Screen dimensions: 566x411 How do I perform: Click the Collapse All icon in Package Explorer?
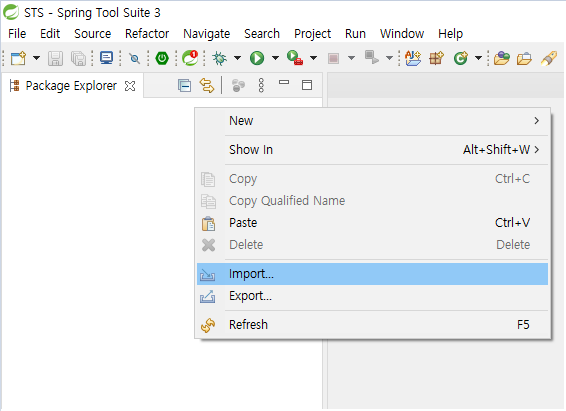pos(184,86)
